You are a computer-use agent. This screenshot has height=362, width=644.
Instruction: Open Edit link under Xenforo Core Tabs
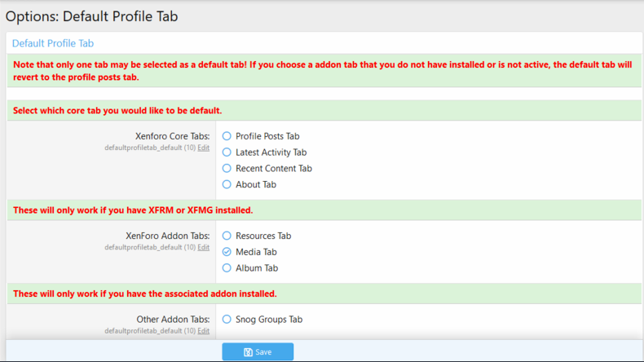click(203, 148)
